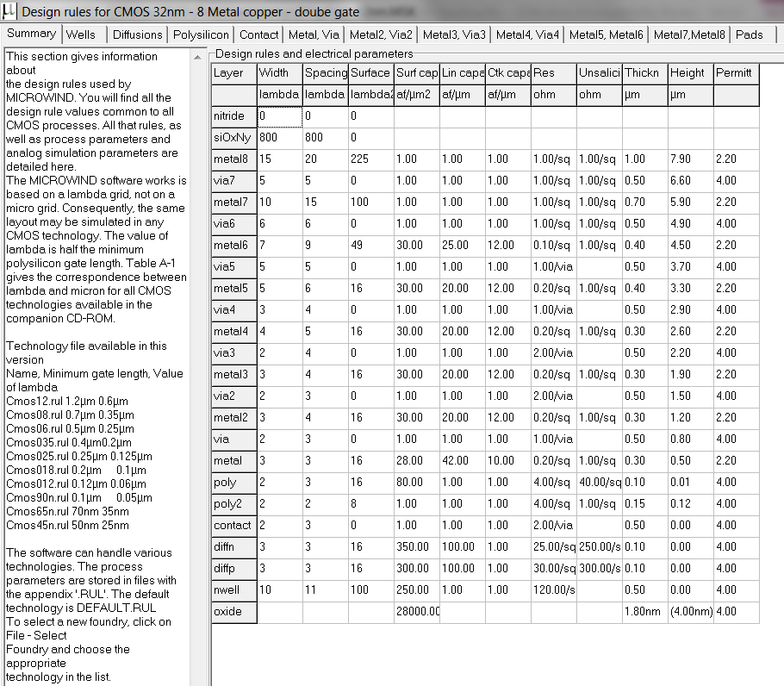Open the Diffusions tab

(x=137, y=34)
